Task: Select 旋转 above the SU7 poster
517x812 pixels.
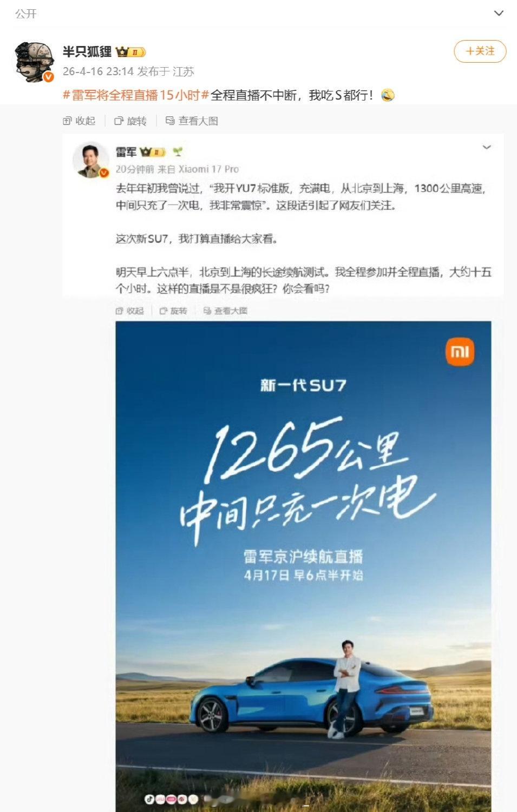Action: click(173, 311)
